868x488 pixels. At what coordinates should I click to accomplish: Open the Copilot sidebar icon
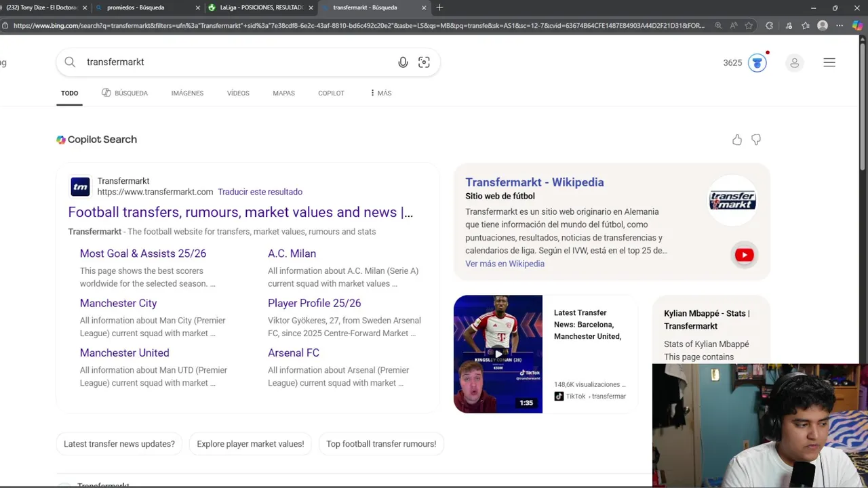click(858, 26)
